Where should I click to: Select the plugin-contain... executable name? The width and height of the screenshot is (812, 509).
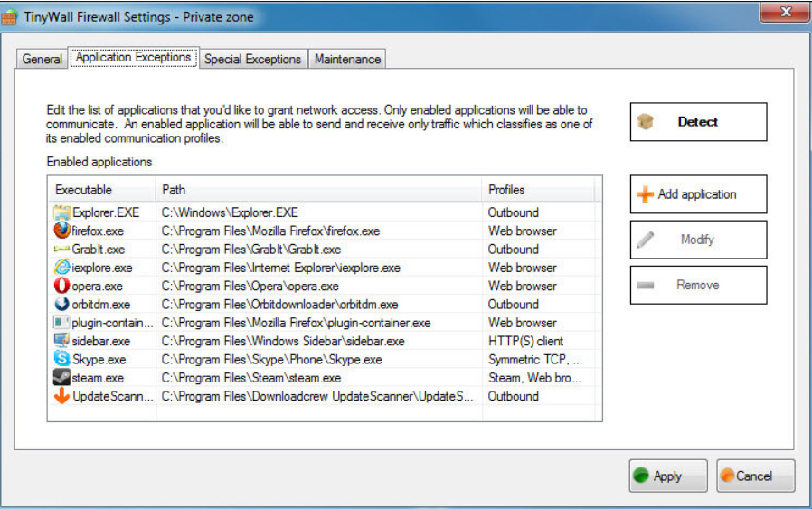click(x=113, y=323)
